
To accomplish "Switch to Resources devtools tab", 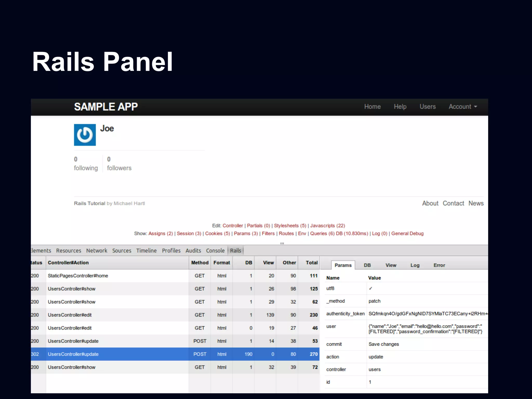I will tap(69, 251).
